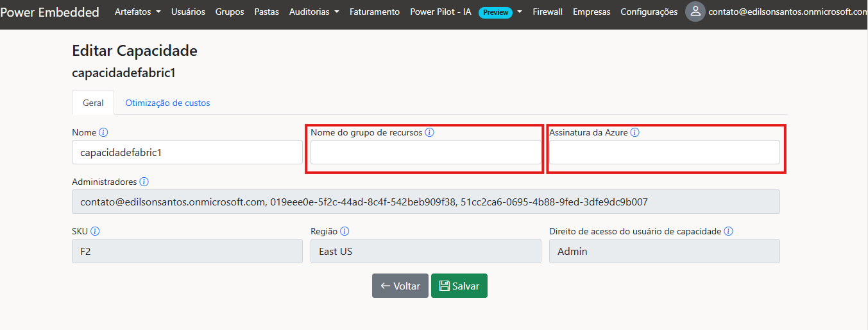
Task: Switch to Otimização de custos tab
Action: click(x=167, y=103)
